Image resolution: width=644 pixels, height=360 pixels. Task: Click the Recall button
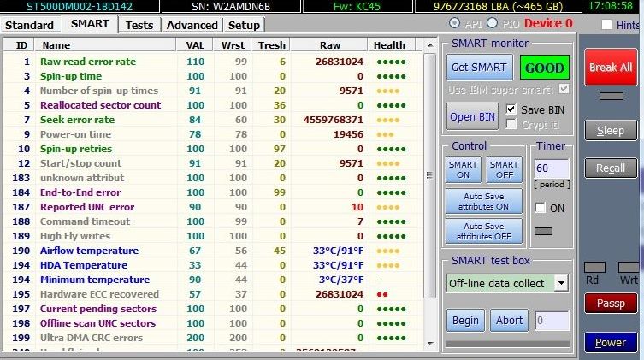pos(611,168)
